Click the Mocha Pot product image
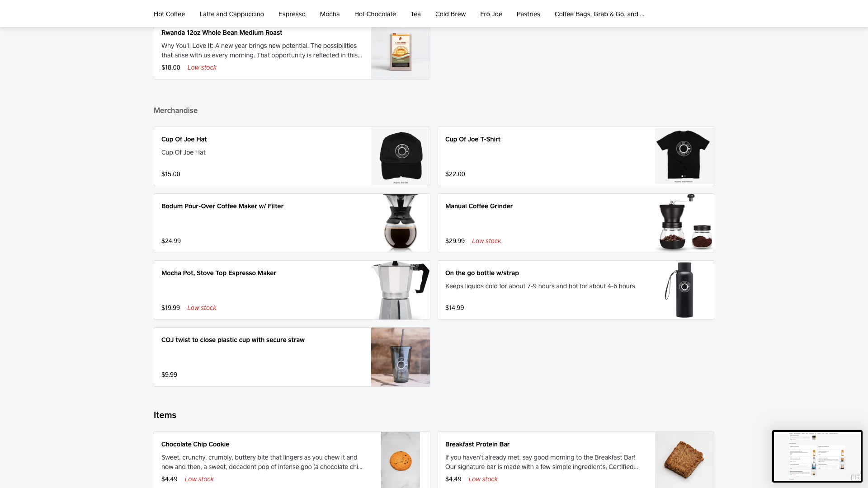 [x=401, y=290]
